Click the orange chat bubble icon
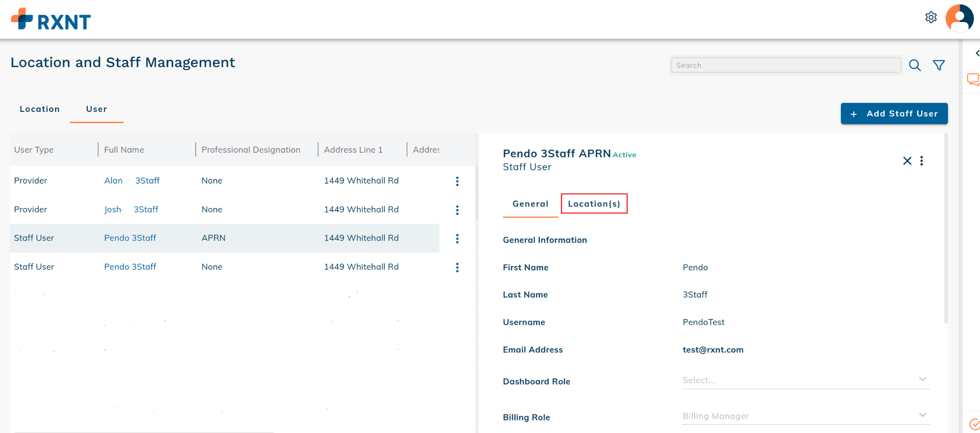Viewport: 980px width, 433px height. click(x=973, y=79)
